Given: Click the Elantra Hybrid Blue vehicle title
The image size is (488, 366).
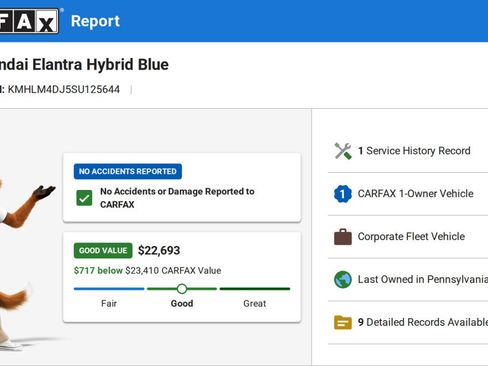Looking at the screenshot, I should [x=84, y=64].
